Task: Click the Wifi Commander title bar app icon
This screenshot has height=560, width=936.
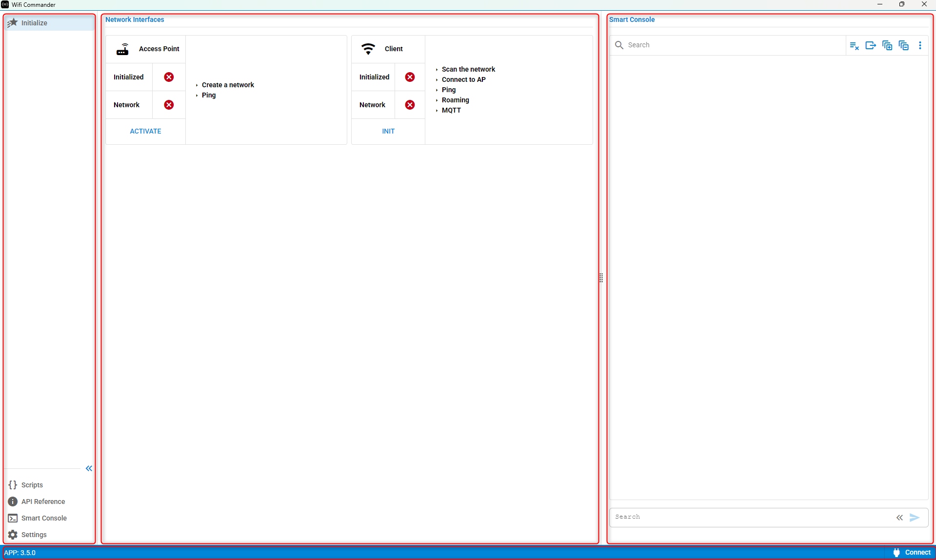Action: click(x=5, y=4)
